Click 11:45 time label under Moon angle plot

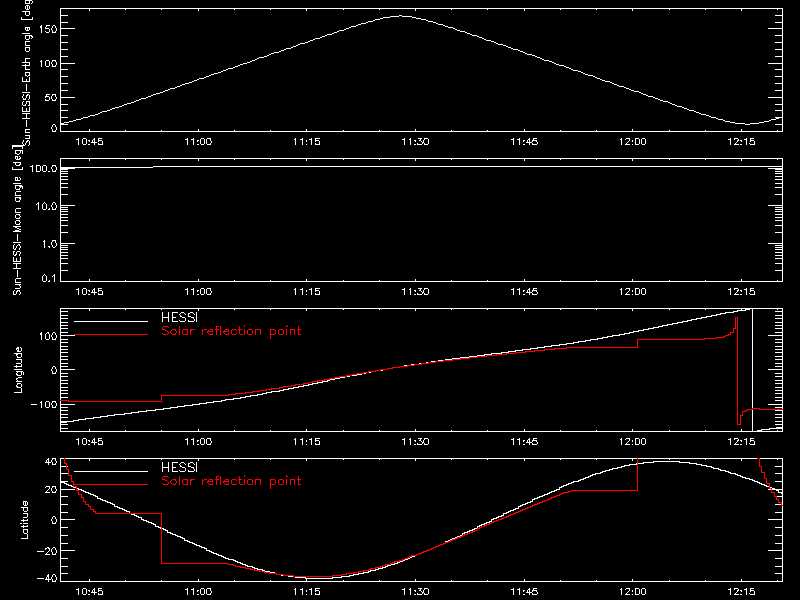524,292
